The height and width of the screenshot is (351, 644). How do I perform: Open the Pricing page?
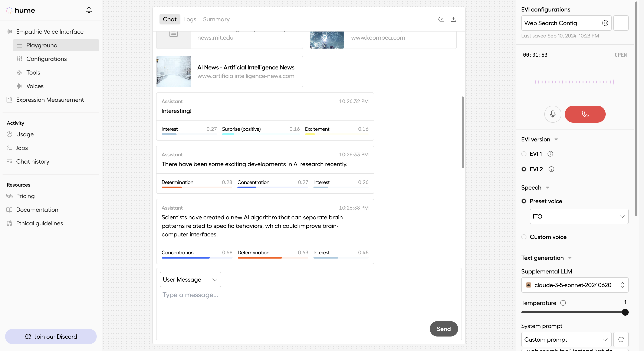click(x=25, y=196)
